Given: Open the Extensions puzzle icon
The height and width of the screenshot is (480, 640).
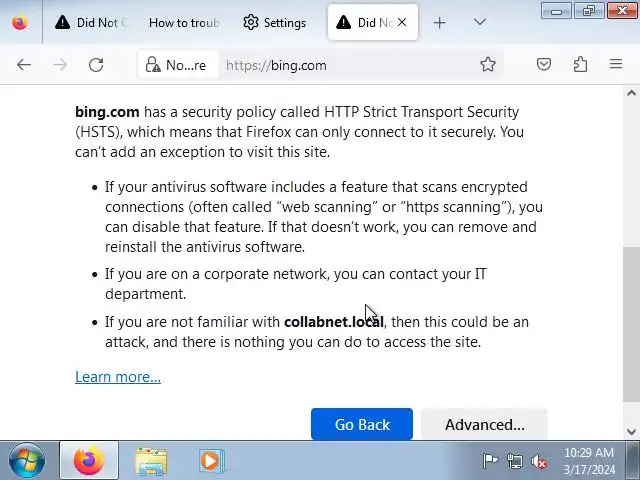Looking at the screenshot, I should (580, 65).
